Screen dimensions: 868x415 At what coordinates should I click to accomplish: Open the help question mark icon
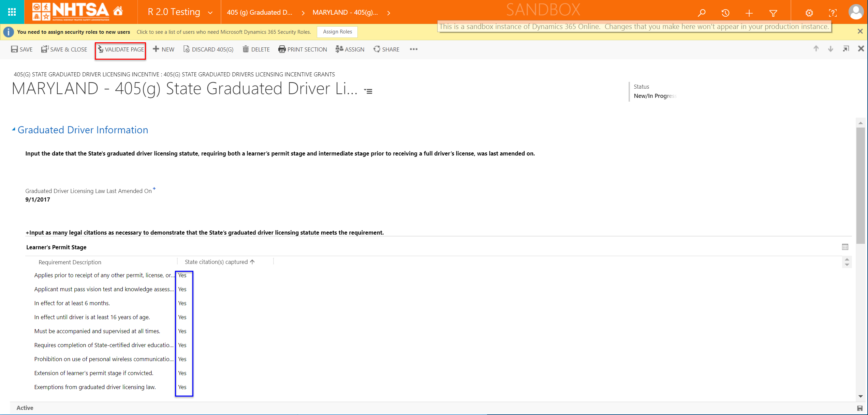point(833,13)
